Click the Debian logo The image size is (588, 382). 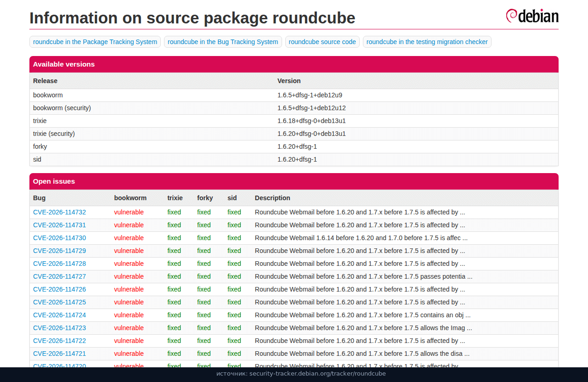click(x=532, y=16)
